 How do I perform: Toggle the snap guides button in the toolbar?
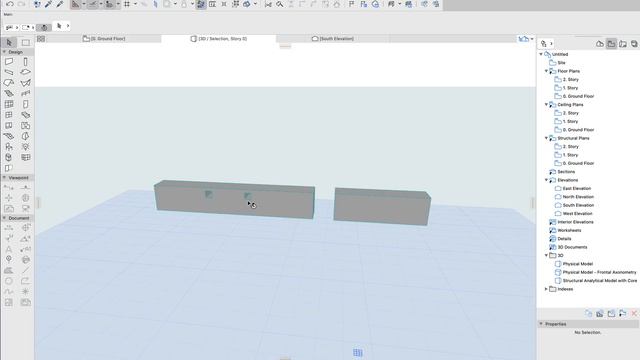point(92,4)
